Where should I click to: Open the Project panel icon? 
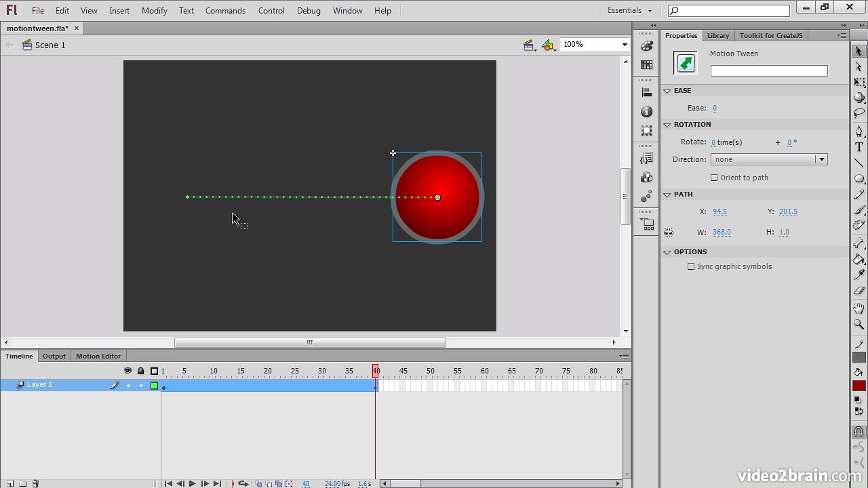tap(647, 223)
